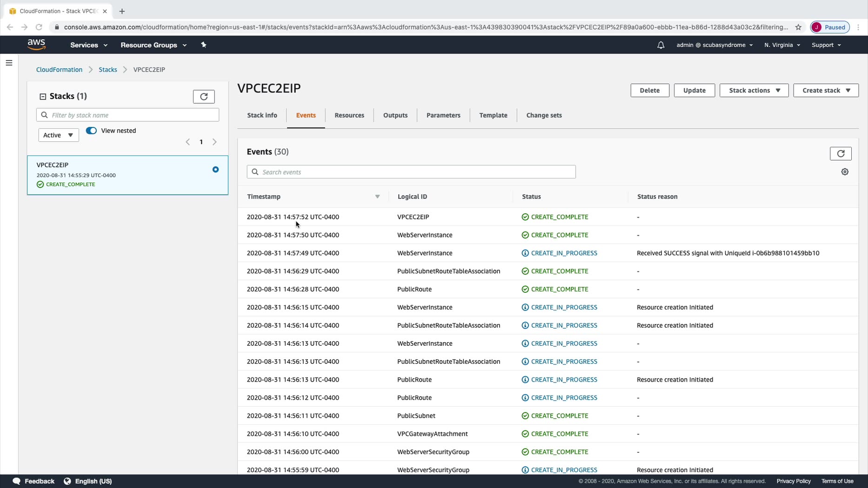868x488 pixels.
Task: Reload the browser page
Action: pos(39,27)
